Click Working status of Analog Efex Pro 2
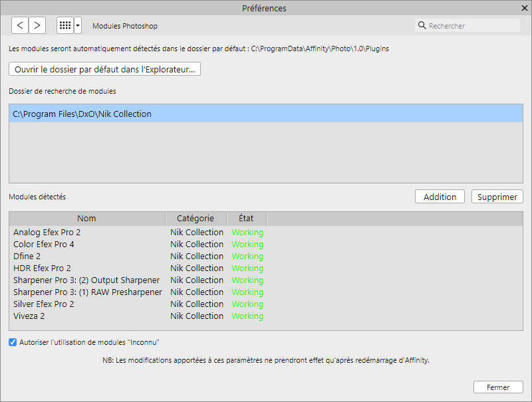The height and width of the screenshot is (402, 532). coord(247,232)
